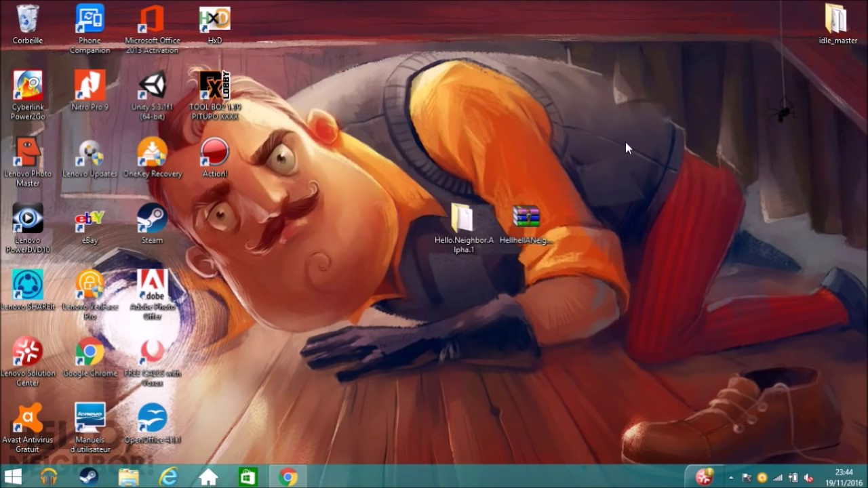Switch to Google Chrome in the taskbar
Screen dimensions: 868x488
tap(288, 477)
